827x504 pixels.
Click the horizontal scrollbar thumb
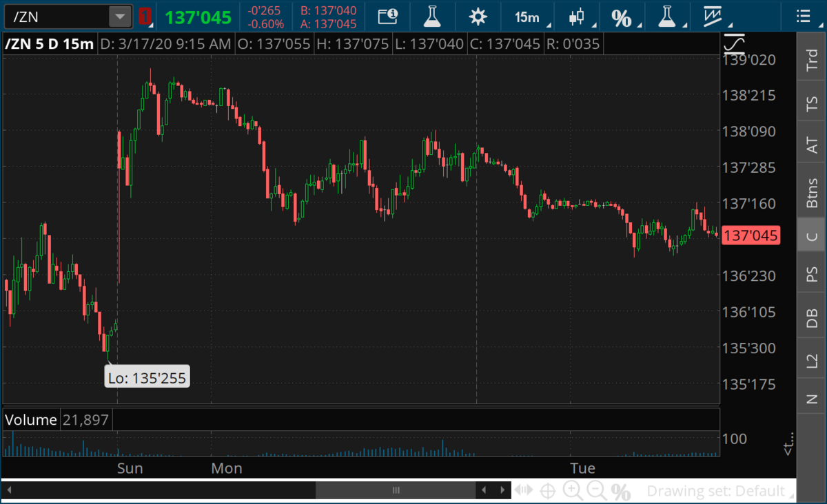coord(396,490)
